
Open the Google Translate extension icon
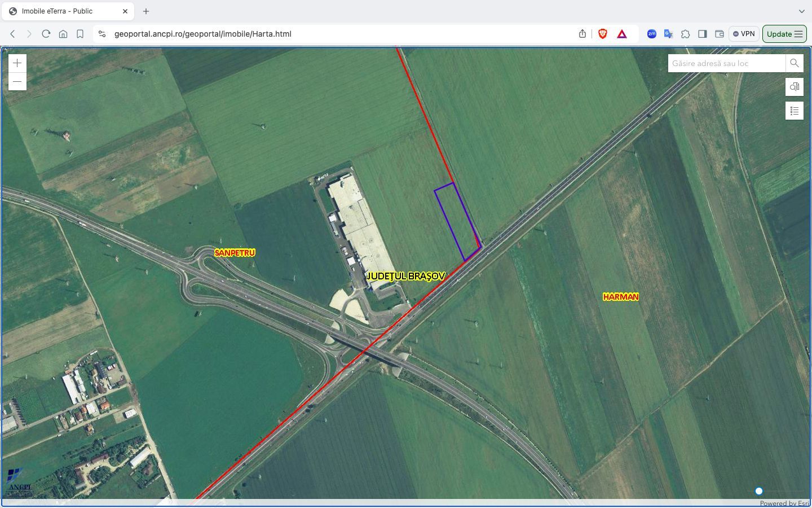pos(668,34)
